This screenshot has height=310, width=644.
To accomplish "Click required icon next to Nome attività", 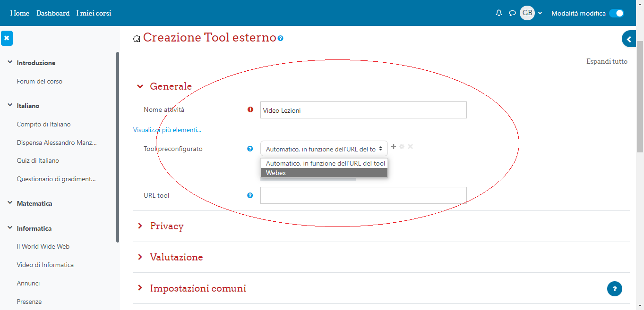I will click(250, 109).
